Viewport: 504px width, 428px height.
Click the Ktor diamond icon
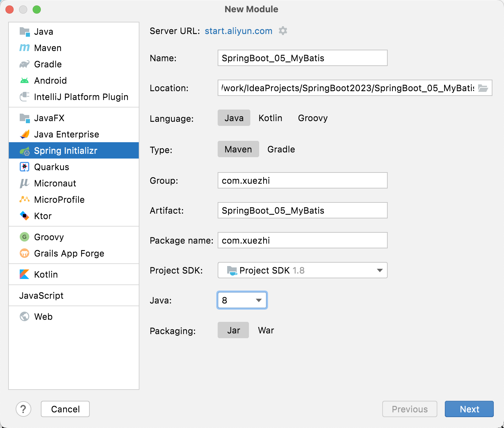click(x=24, y=216)
